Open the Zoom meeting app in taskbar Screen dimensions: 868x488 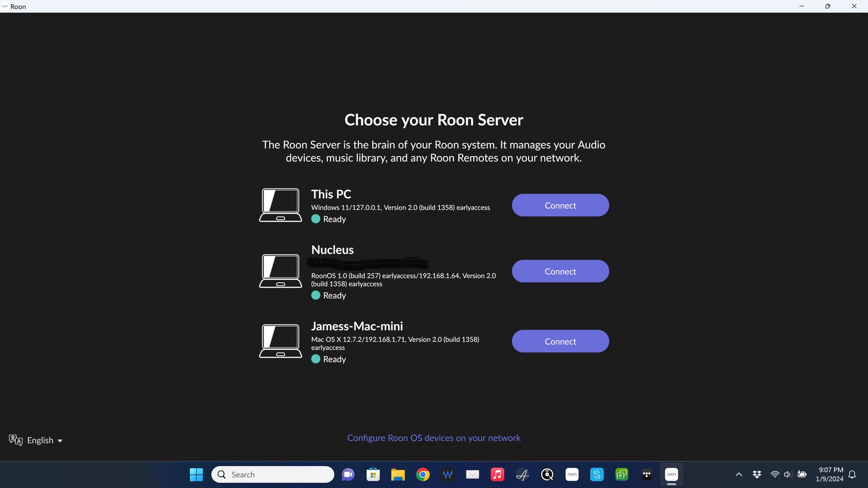[x=348, y=474]
